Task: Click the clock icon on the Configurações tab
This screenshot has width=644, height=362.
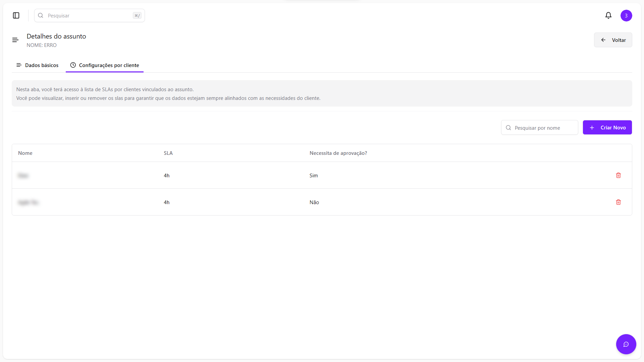Action: (73, 65)
